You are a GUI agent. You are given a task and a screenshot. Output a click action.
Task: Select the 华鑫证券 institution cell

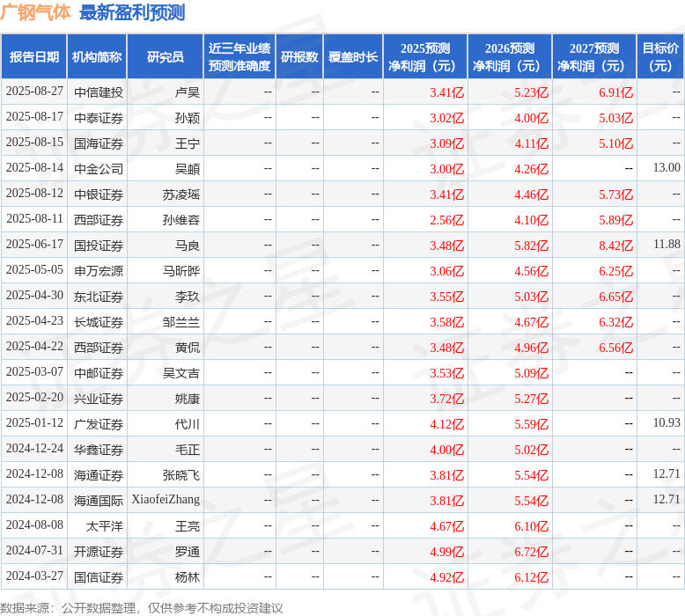pos(99,450)
